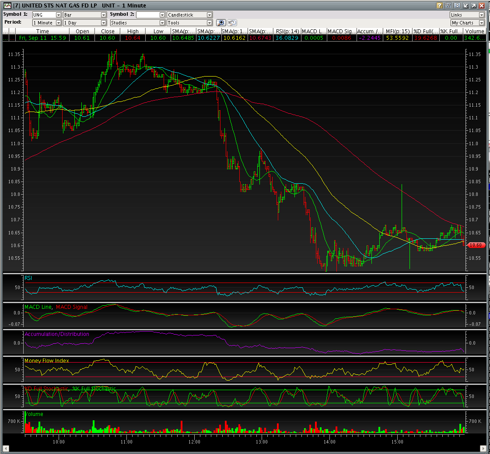Click the Accum value -2.2445 cell
Screen dimensions: 490x454
tap(369, 38)
